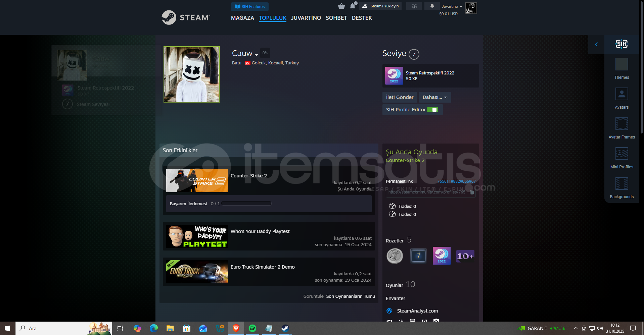Viewport: 644px width, 335px height.
Task: Click the "Euro Truck Simulator 2 Demo" title
Action: pyautogui.click(x=263, y=267)
